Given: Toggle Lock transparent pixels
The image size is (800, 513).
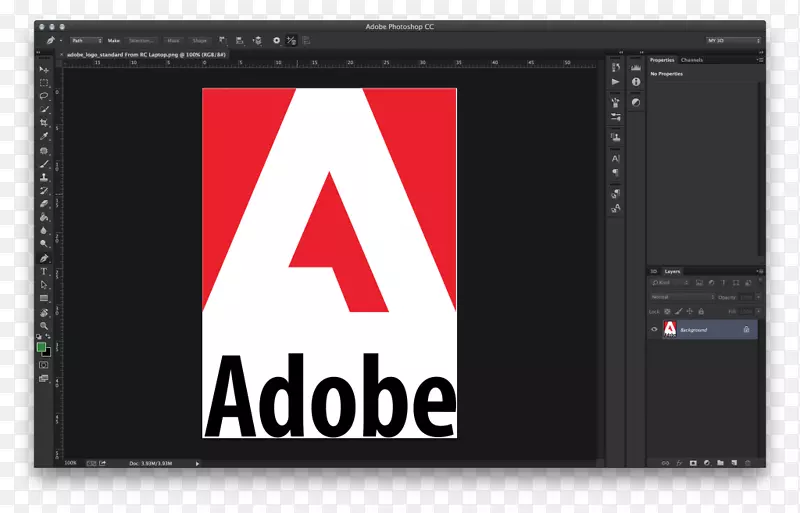Looking at the screenshot, I should click(667, 311).
